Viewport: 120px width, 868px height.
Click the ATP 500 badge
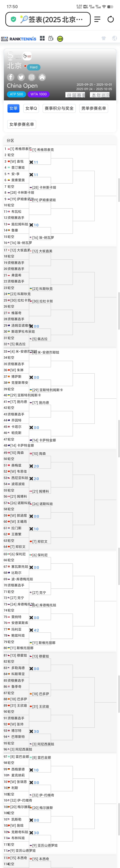click(16, 94)
